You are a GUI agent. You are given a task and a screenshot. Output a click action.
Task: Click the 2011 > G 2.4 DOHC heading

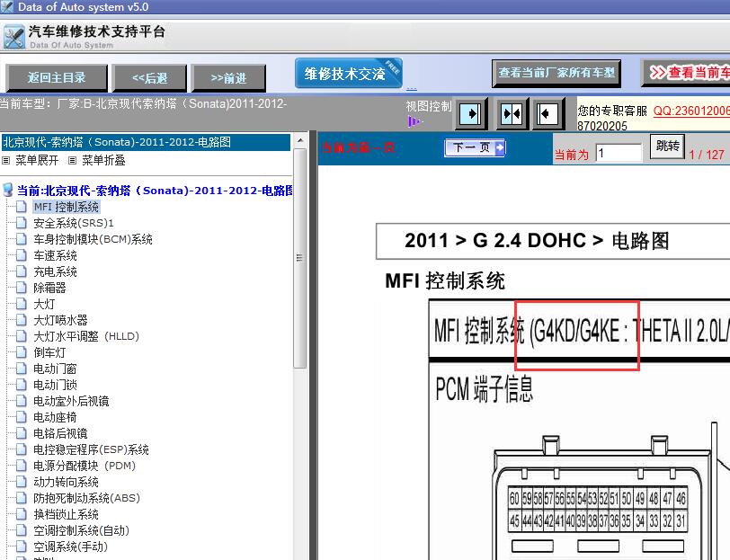pos(537,241)
